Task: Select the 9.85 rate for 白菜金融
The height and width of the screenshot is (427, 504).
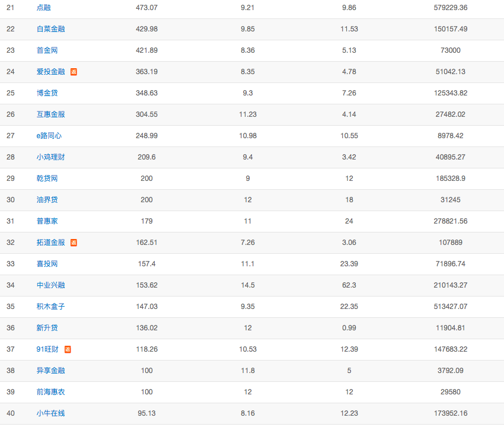Action: coord(248,29)
